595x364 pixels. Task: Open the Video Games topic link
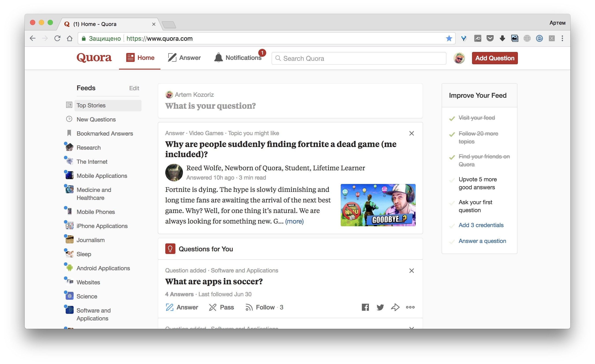click(x=206, y=133)
